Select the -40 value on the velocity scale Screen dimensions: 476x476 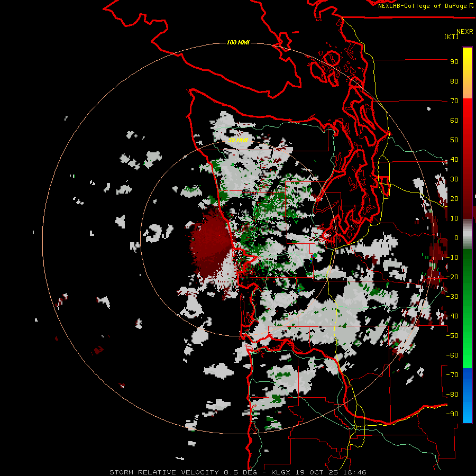pyautogui.click(x=452, y=316)
